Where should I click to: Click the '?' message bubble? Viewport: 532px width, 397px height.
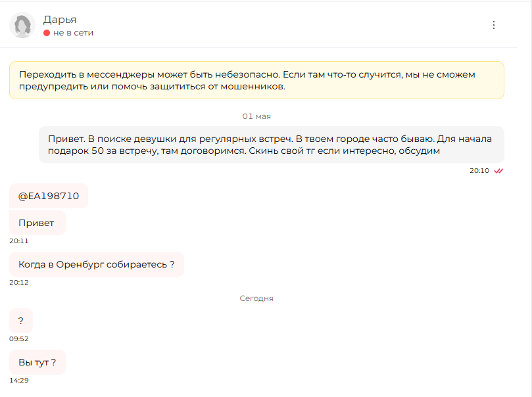(x=21, y=321)
